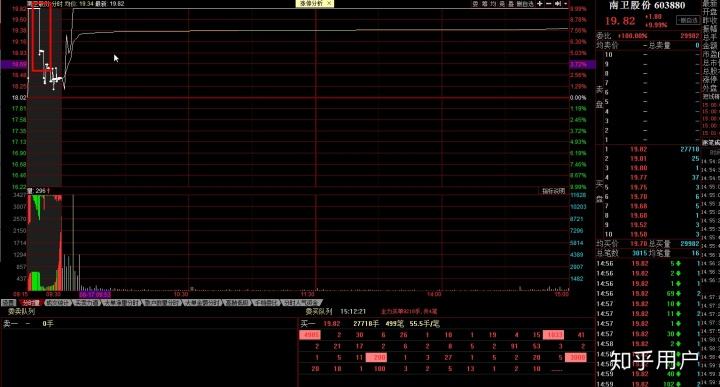Click the 均买价 value 19.70
The width and height of the screenshot is (720, 387).
click(640, 244)
